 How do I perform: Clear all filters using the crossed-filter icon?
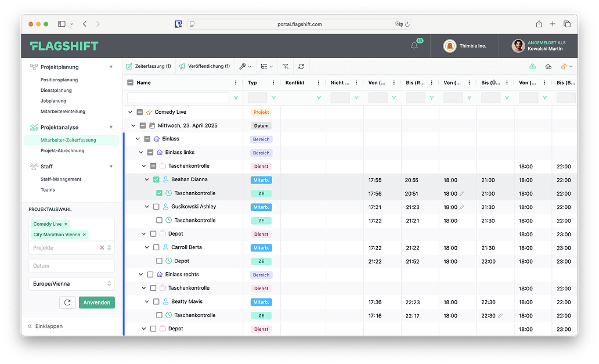click(x=286, y=67)
